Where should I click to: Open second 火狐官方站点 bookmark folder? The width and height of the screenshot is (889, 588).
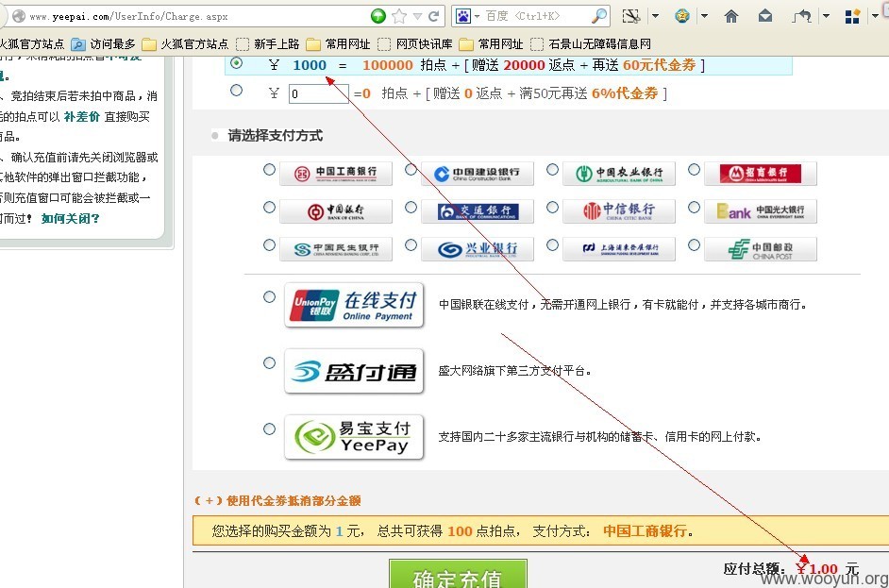[185, 43]
